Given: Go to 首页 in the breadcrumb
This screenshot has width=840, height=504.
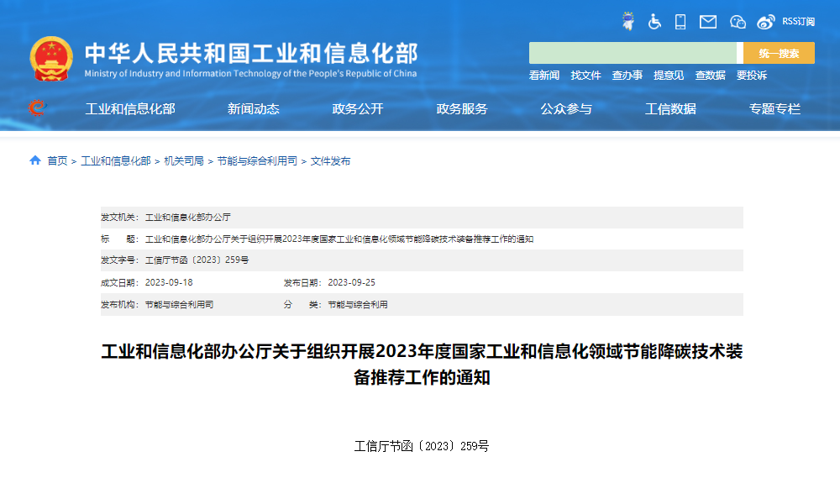Looking at the screenshot, I should (57, 161).
